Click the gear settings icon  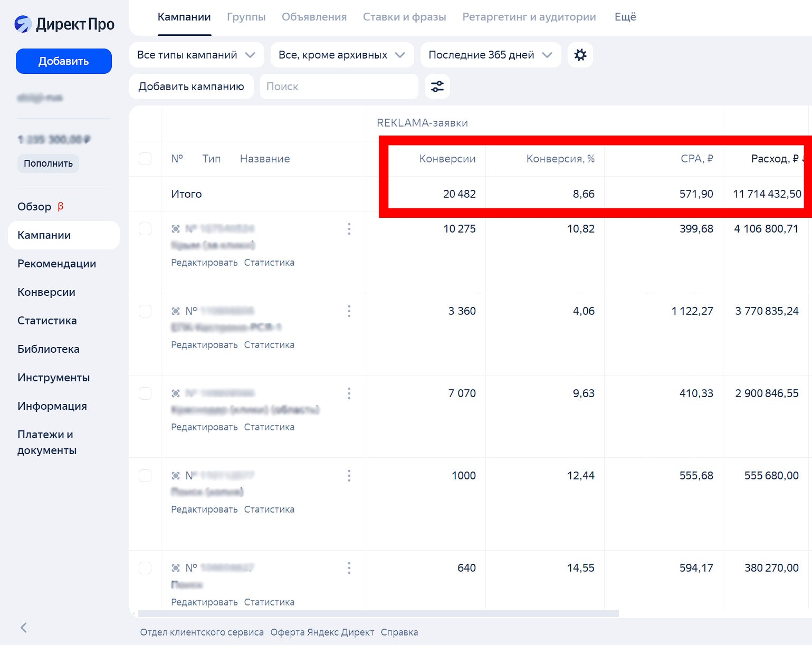pyautogui.click(x=580, y=55)
